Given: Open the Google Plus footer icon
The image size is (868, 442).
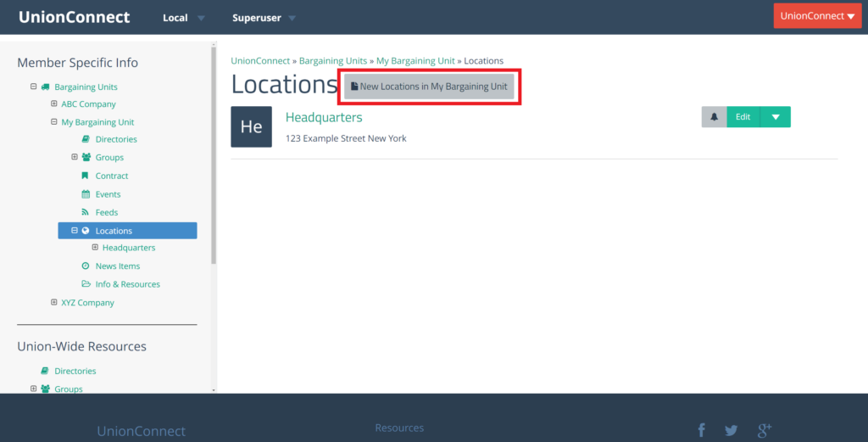Looking at the screenshot, I should pos(765,430).
